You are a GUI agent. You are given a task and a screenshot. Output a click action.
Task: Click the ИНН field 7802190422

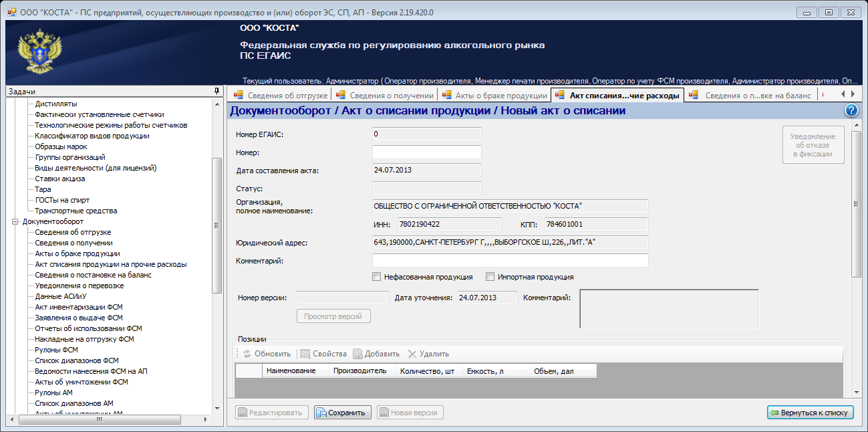click(449, 224)
